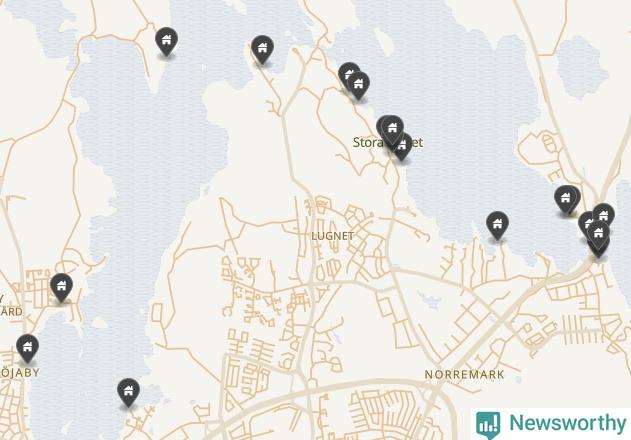Click the center house pin in the east cluster

point(598,234)
